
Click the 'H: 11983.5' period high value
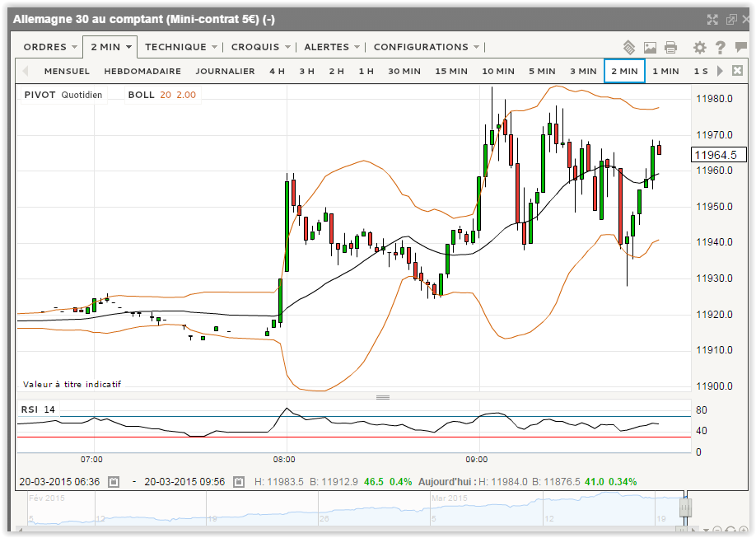[279, 481]
